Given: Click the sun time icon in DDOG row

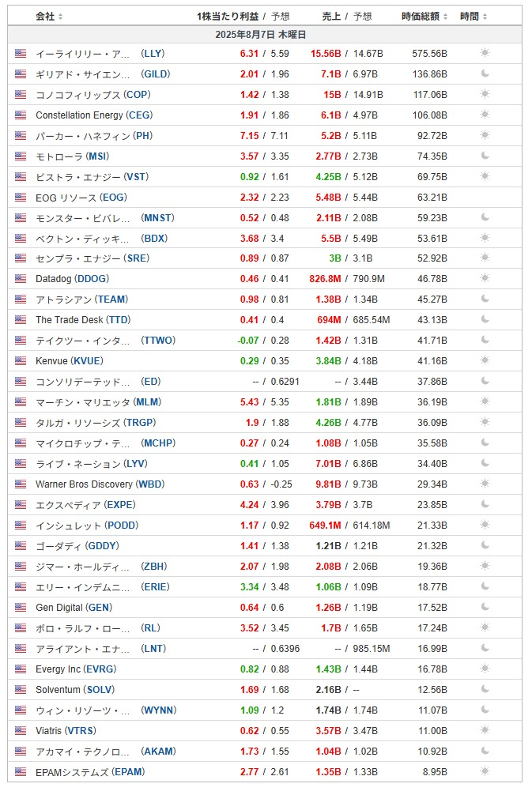Looking at the screenshot, I should (x=485, y=278).
